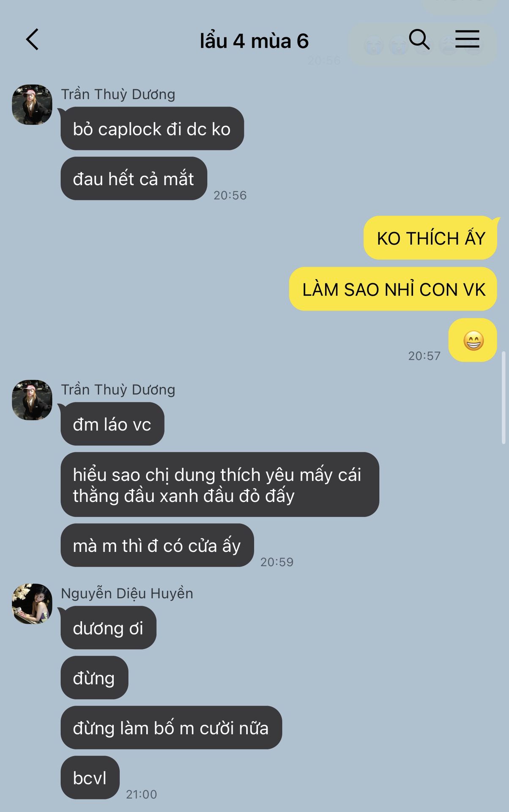Viewport: 509px width, 812px height.
Task: Tap the chat title lẩu 4 mùa 6
Action: pyautogui.click(x=254, y=41)
